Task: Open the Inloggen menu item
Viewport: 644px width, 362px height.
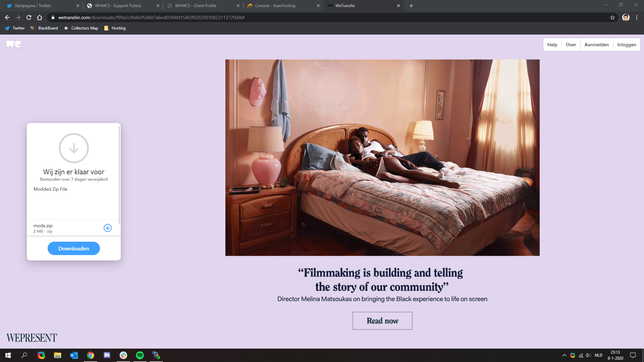Action: pos(627,45)
